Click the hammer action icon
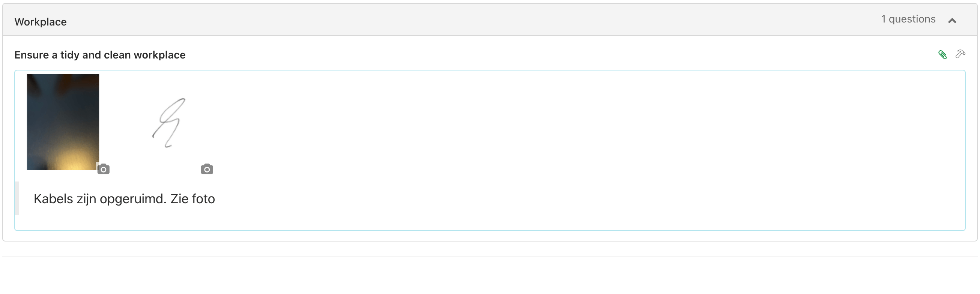The height and width of the screenshot is (294, 980). point(960,54)
